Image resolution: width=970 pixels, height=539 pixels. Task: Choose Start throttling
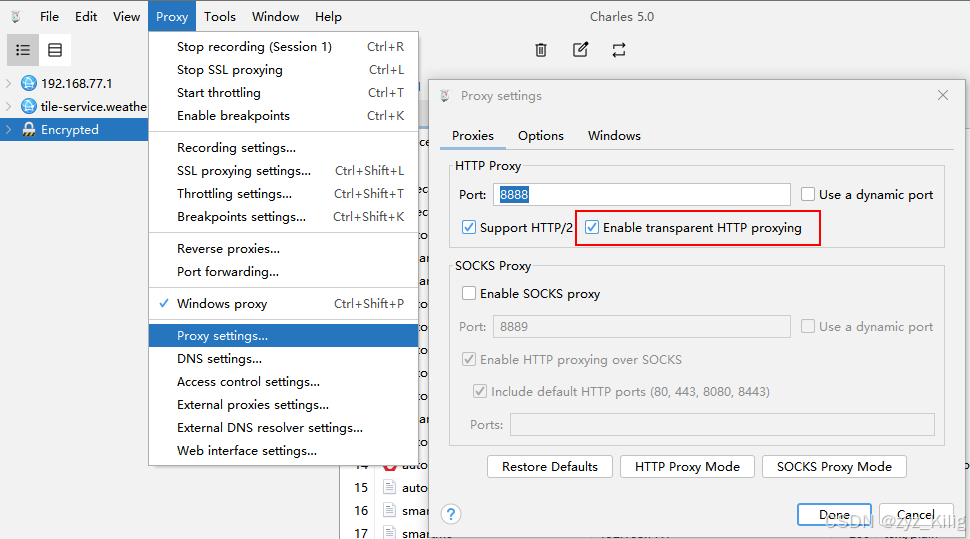tap(283, 93)
